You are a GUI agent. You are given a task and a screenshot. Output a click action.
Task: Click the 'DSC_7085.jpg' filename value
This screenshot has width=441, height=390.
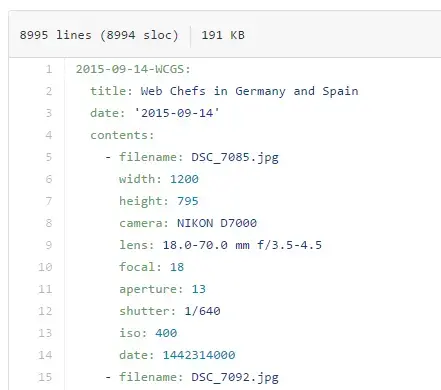(x=235, y=158)
